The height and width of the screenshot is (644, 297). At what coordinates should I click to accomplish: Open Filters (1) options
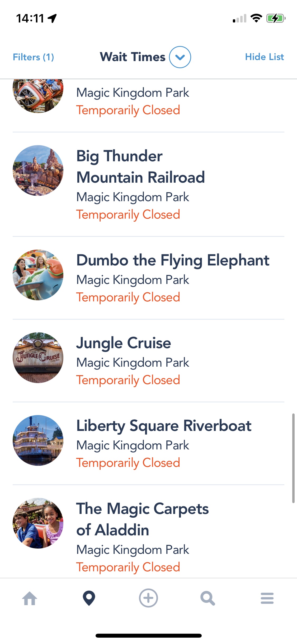coord(34,57)
